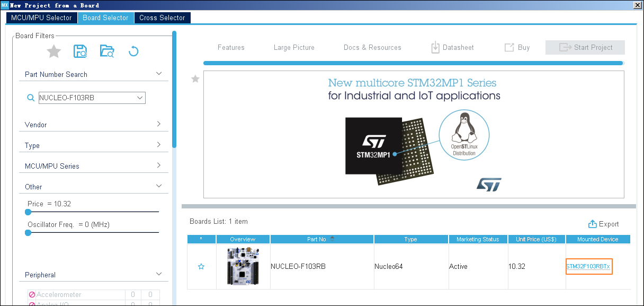This screenshot has width=644, height=306.
Task: Click the search magnifier beside the part number
Action: coord(30,98)
